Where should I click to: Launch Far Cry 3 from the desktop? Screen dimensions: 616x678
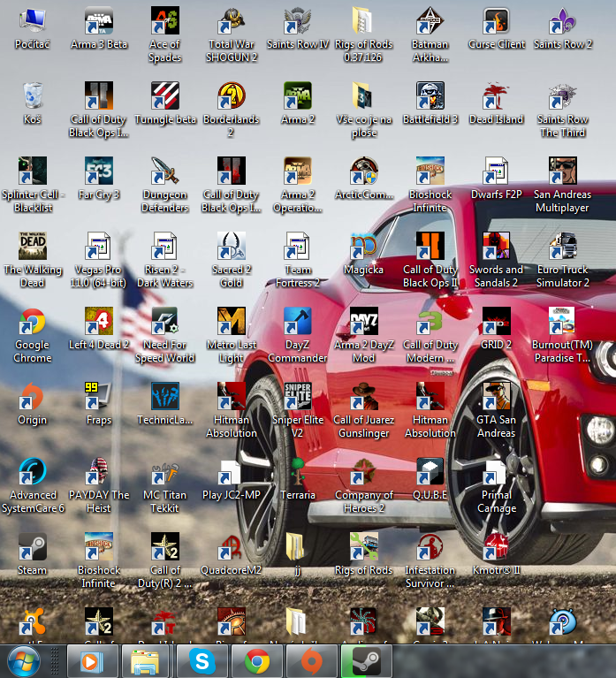tap(99, 172)
